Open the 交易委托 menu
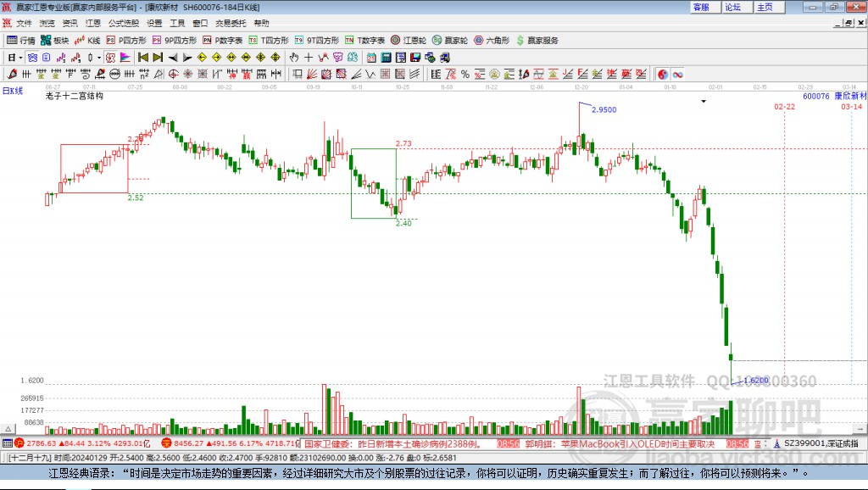Image resolution: width=868 pixels, height=490 pixels. coord(231,23)
